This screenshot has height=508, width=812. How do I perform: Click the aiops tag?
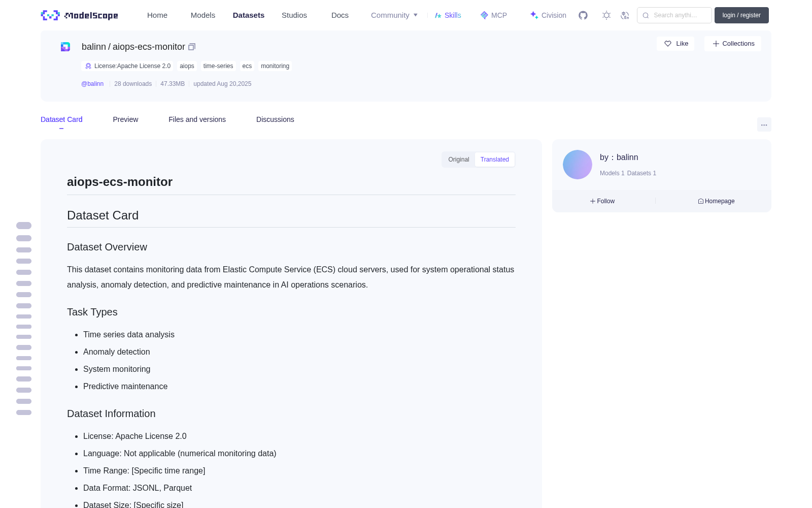tap(187, 66)
